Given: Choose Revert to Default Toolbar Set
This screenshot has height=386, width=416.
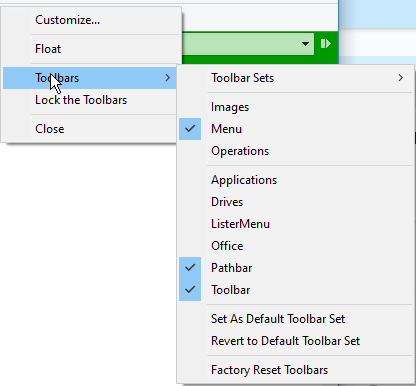Looking at the screenshot, I should [296, 341].
